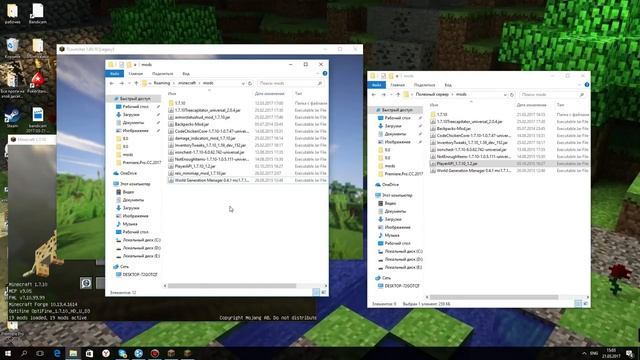The image size is (640, 360).
Task: Refresh the Полезный сервер mods folder view
Action: [x=512, y=95]
